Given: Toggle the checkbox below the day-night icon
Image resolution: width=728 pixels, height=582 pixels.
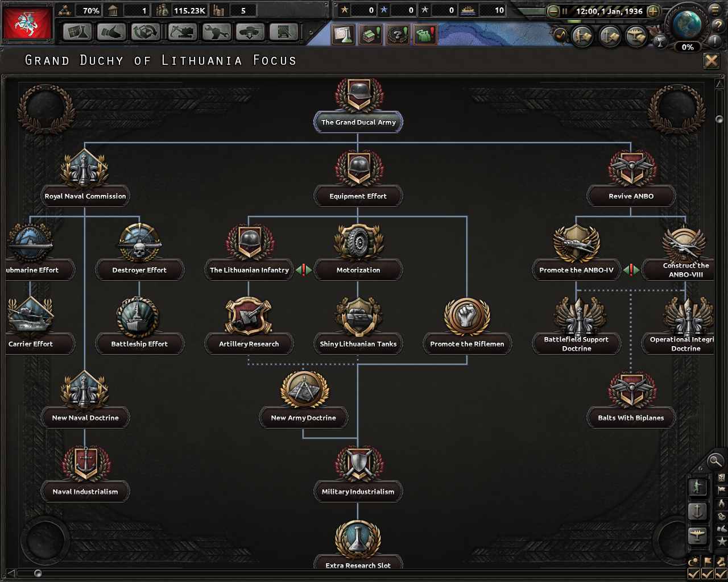Looking at the screenshot, I should [694, 574].
